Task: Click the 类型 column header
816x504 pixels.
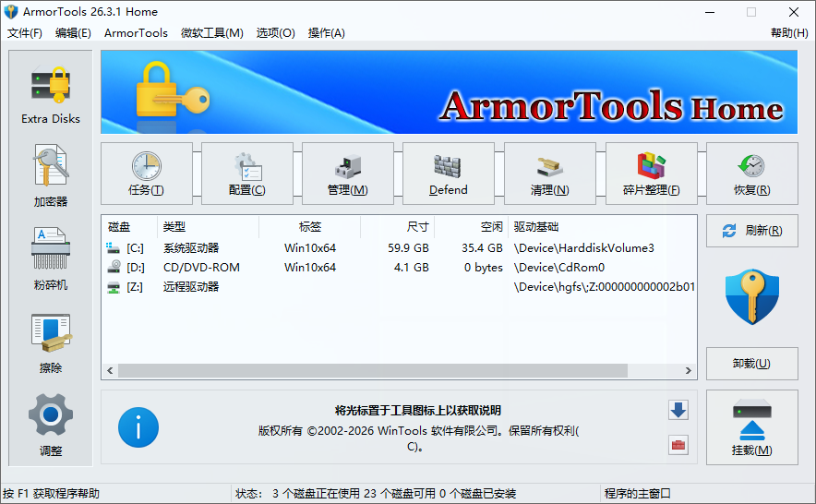Action: point(208,227)
